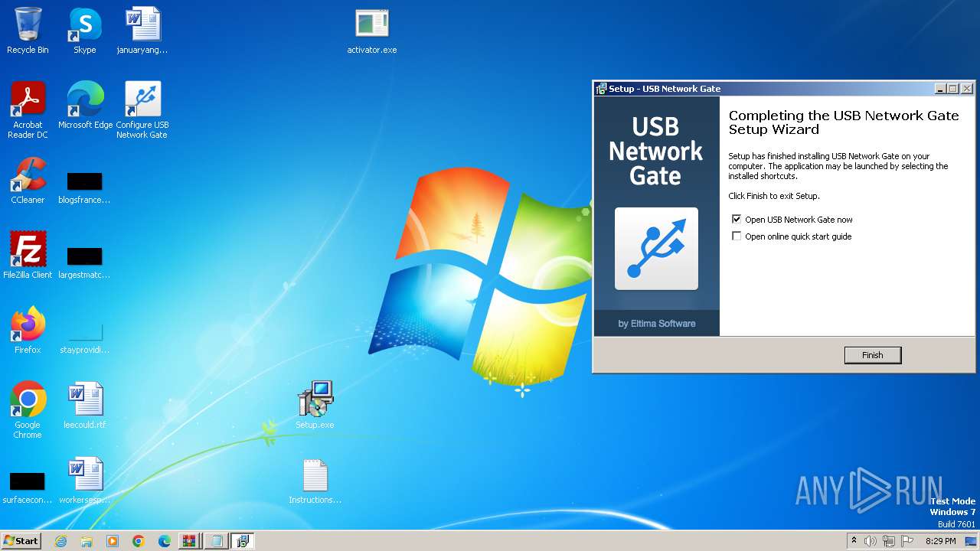This screenshot has height=551, width=980.
Task: Select the stayprovidi desktop file
Action: click(84, 337)
